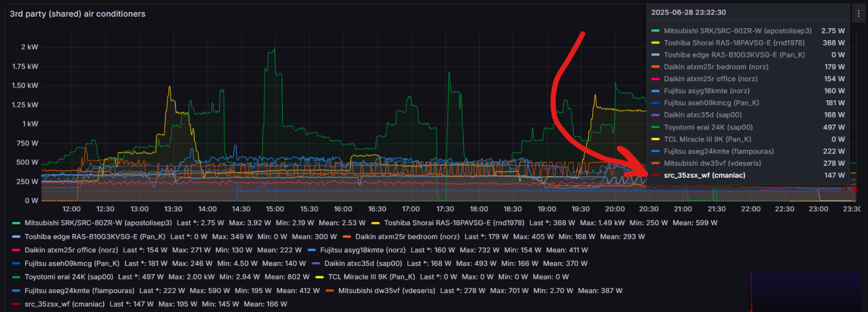Click 'Max: 701 W' in Mitsubishi dw35vf legend row
This screenshot has height=312, width=868.
509,291
